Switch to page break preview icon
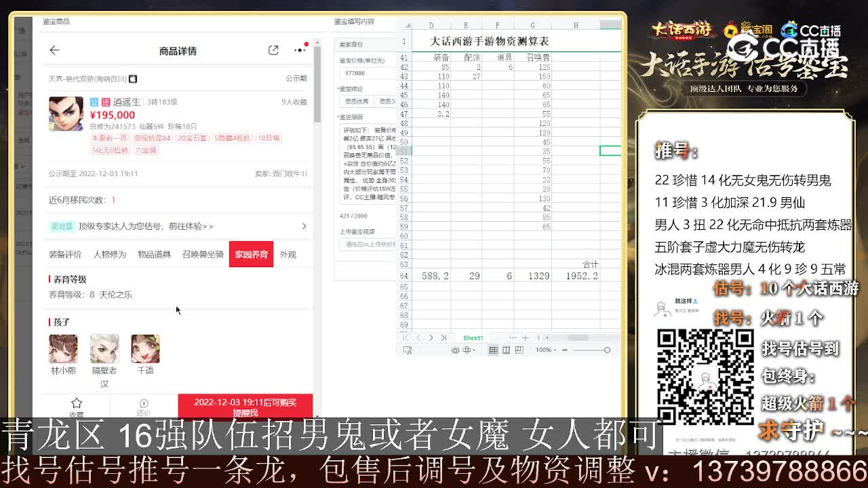Screen dimensions: 868x488 tap(519, 350)
